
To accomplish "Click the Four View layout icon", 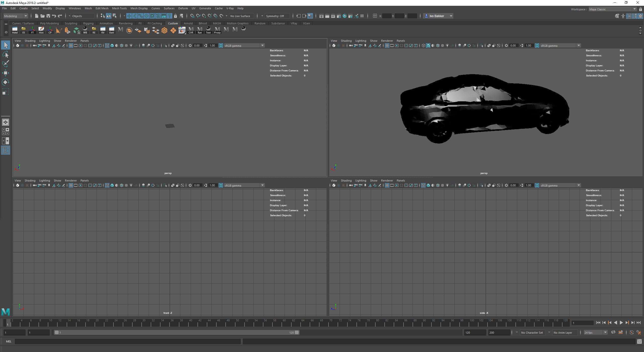I will click(x=6, y=131).
